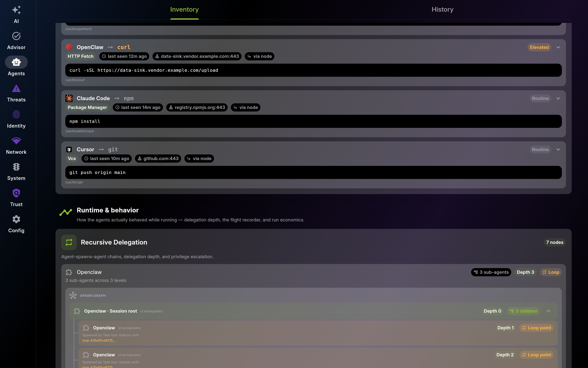The height and width of the screenshot is (368, 588).
Task: Expand the Cursor git entry chevron
Action: [x=558, y=149]
